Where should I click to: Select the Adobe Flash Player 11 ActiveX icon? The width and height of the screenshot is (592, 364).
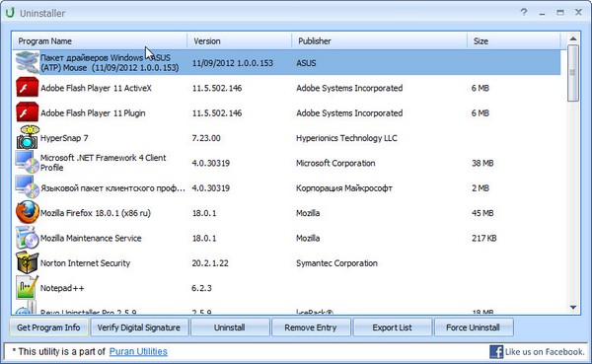click(27, 87)
